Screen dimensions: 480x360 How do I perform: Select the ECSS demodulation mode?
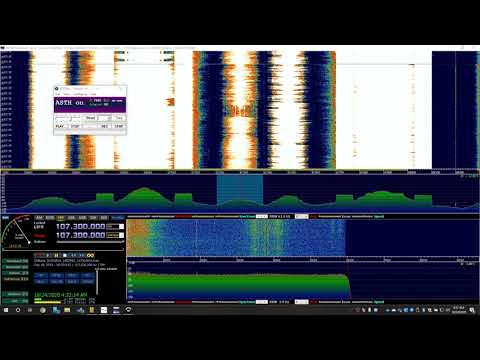[50, 218]
